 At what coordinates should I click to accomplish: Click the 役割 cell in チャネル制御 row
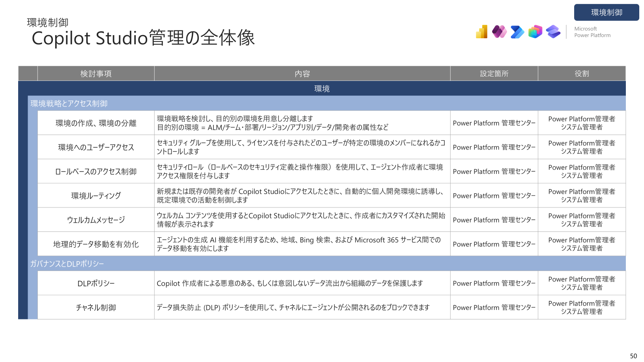coord(582,307)
